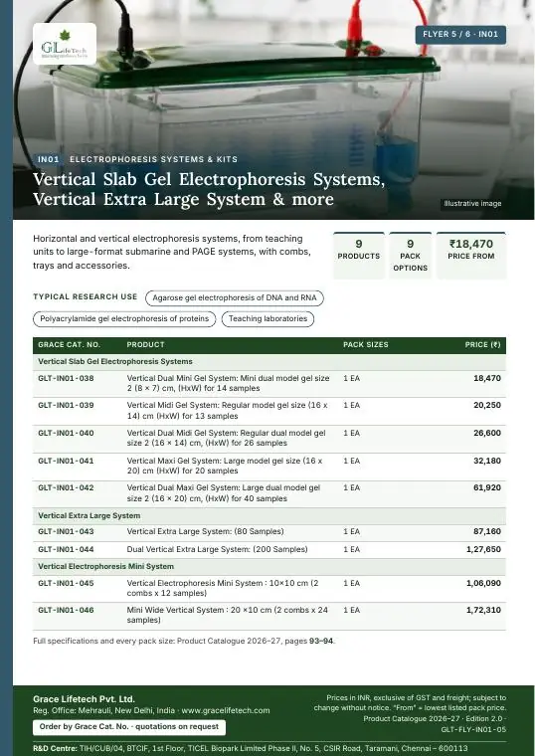Select the Teaching laboratories chip
Screen dimensions: 535x756
pos(267,318)
